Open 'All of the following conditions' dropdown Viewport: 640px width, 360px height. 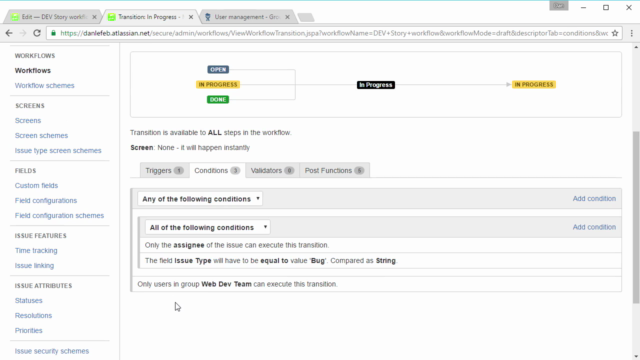(x=207, y=227)
